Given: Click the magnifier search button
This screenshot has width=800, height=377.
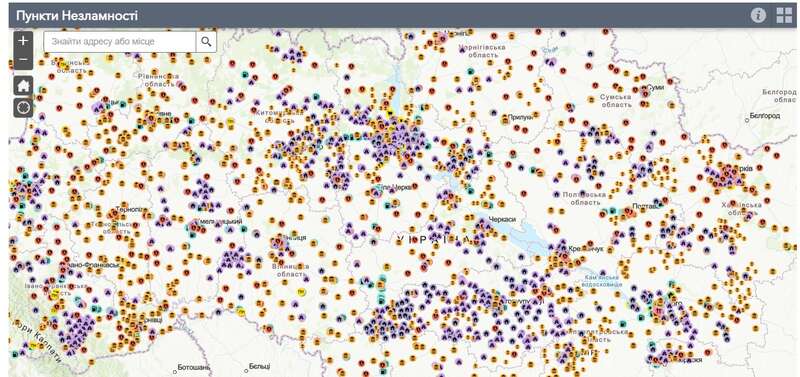Looking at the screenshot, I should coord(206,42).
